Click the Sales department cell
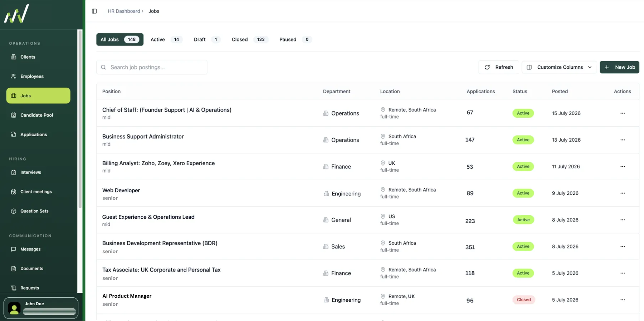This screenshot has width=644, height=321. [334, 247]
